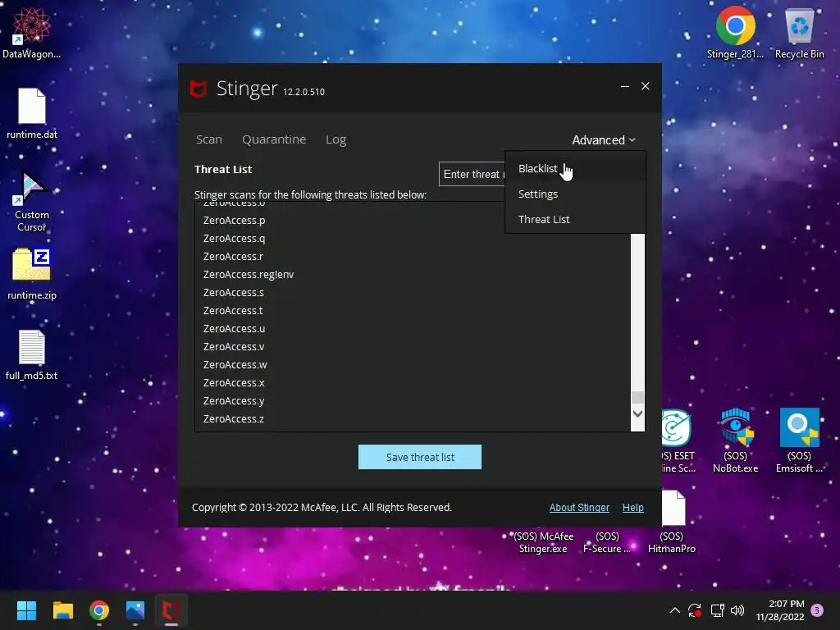
Task: Click the McAfee shield logo in Stinger
Action: click(x=199, y=89)
